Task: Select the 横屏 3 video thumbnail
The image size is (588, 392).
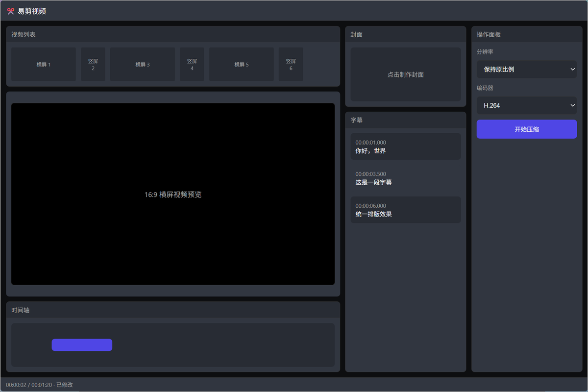Action: tap(143, 64)
